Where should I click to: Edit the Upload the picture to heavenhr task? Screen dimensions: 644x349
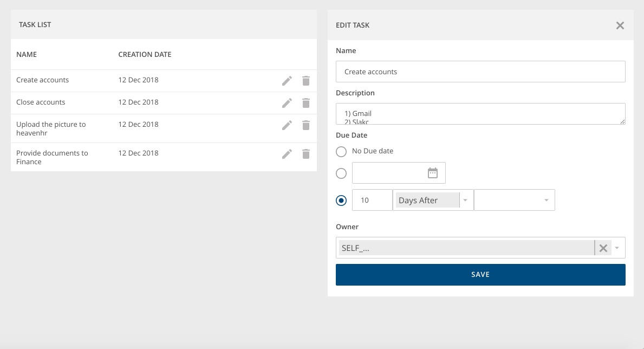(x=287, y=126)
